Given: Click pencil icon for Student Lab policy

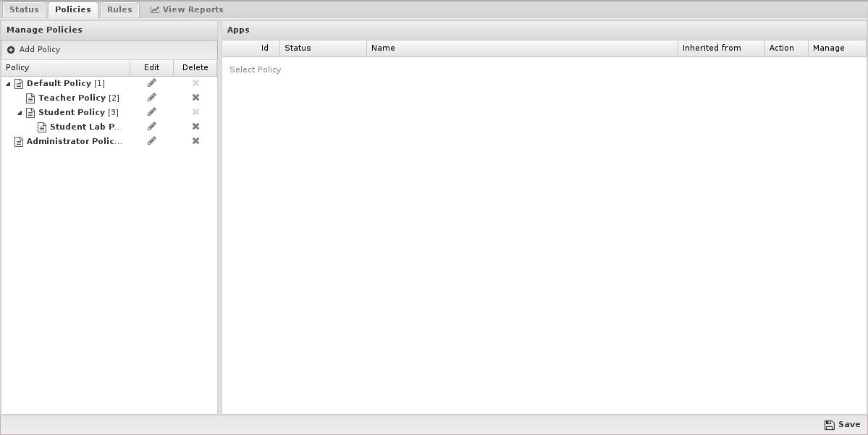Looking at the screenshot, I should click(152, 126).
